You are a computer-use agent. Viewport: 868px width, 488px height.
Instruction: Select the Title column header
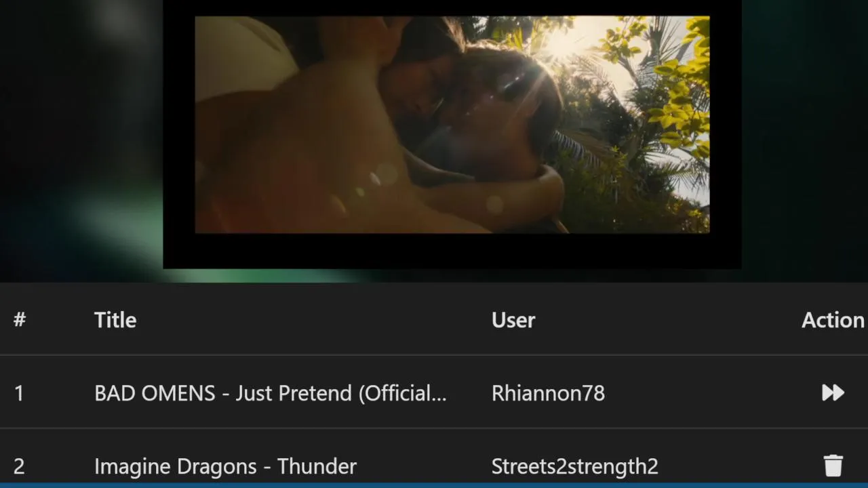(x=115, y=320)
